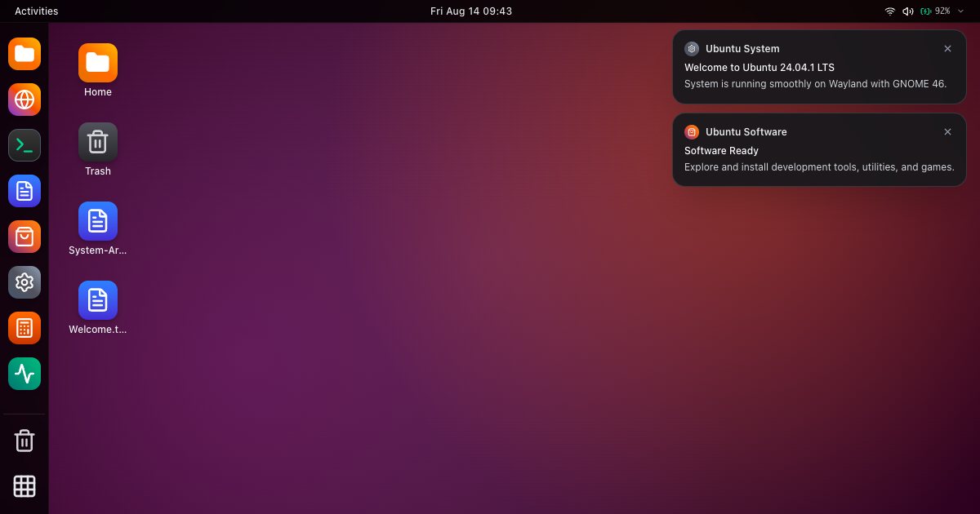
Task: Open system menu dropdown arrow
Action: pos(961,11)
